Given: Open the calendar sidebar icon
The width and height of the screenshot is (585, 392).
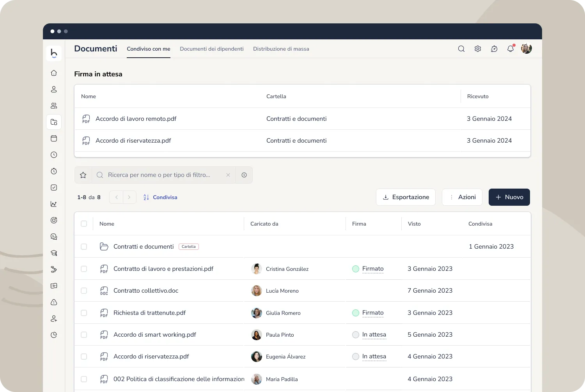Looking at the screenshot, I should coord(54,138).
